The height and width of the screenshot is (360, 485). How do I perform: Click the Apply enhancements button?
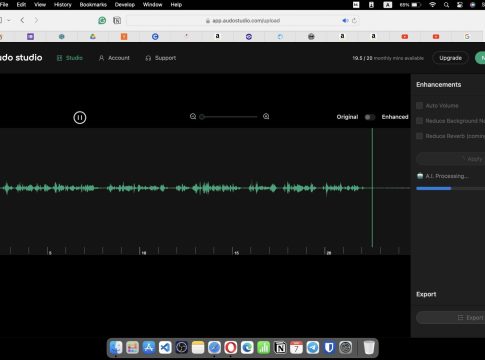click(451, 159)
